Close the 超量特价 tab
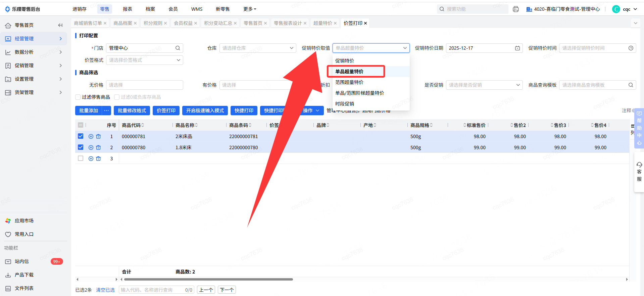644x296 pixels. point(335,23)
